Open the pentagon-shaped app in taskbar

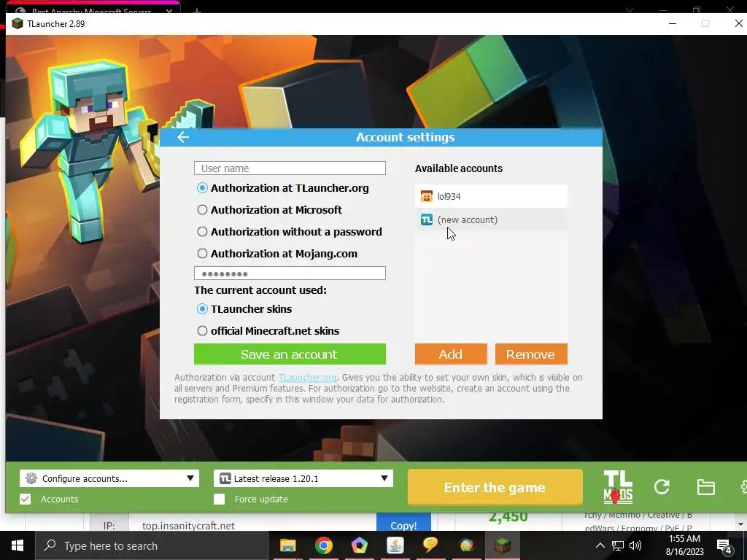359,545
